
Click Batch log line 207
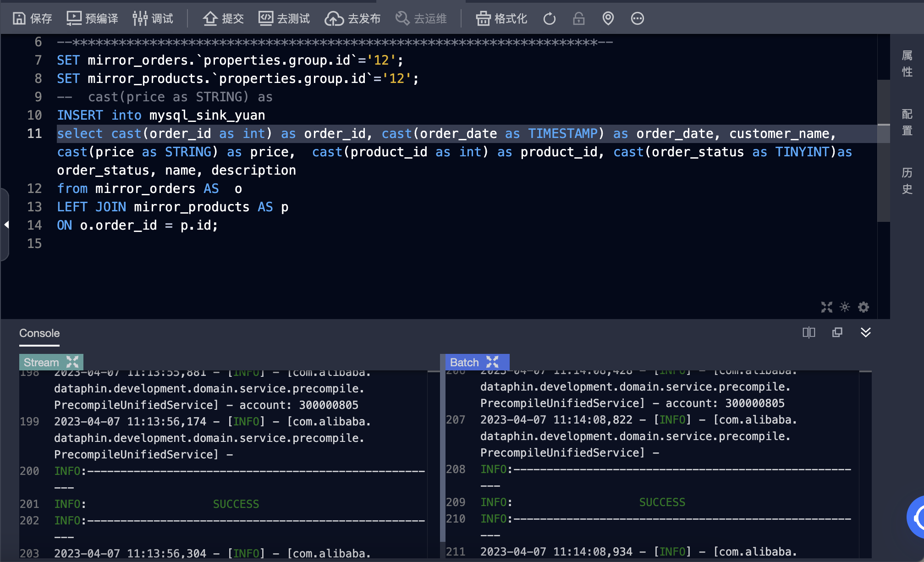[638, 436]
